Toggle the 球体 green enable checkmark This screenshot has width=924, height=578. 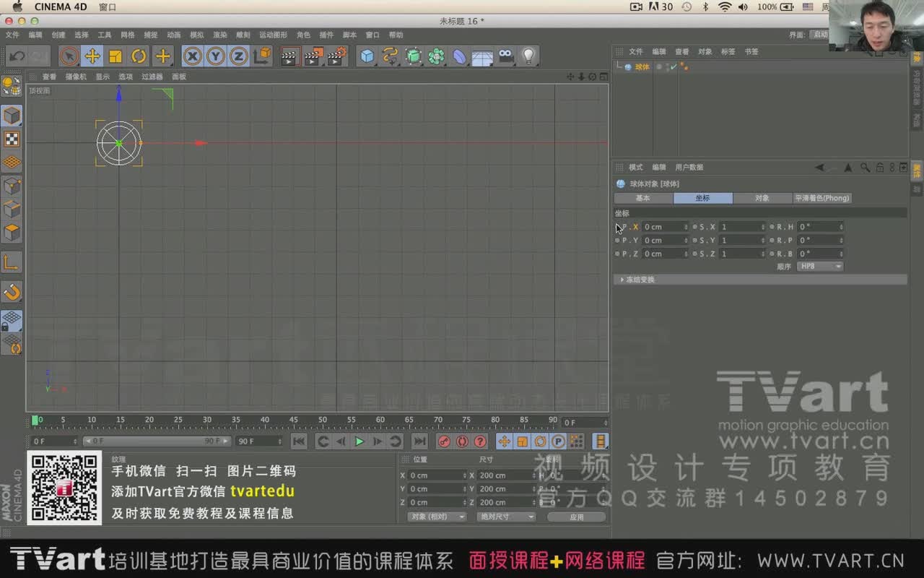(674, 67)
